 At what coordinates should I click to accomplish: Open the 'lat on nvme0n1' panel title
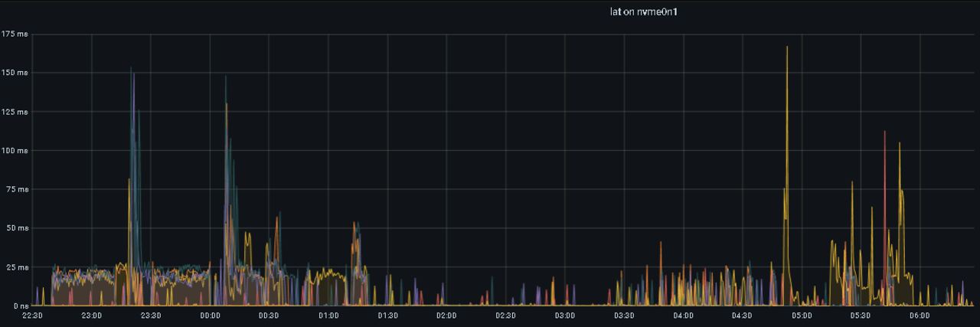point(644,11)
